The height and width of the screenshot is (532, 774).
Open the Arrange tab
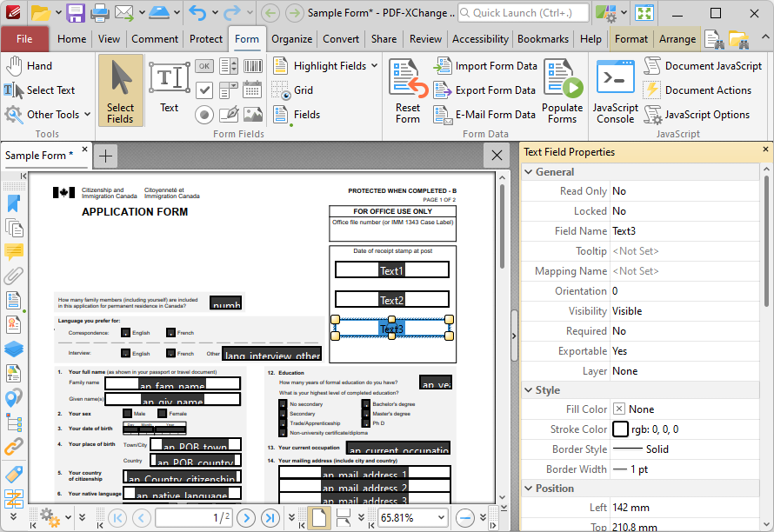point(677,39)
